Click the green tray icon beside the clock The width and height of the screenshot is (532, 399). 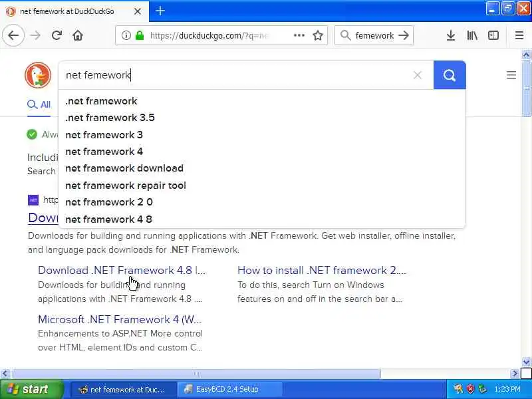[x=483, y=389]
